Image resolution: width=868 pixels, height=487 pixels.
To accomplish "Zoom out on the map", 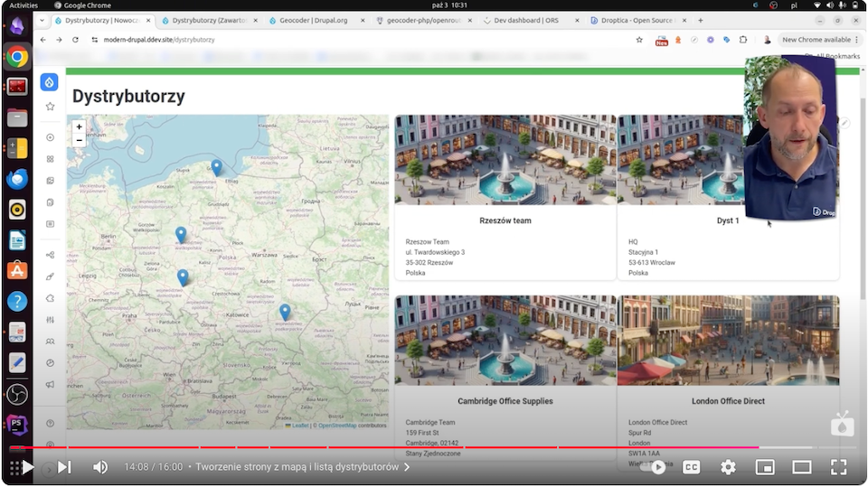I will click(x=80, y=140).
